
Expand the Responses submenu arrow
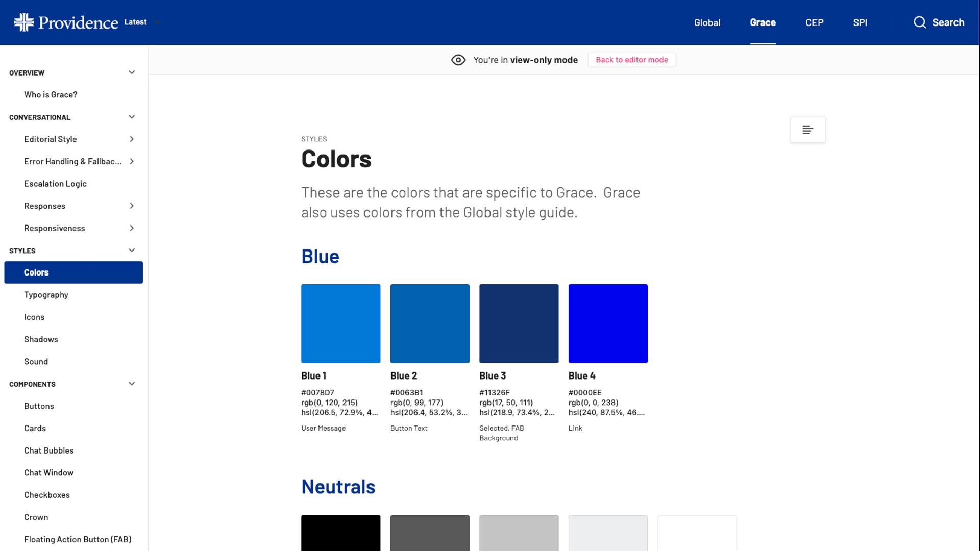tap(132, 206)
